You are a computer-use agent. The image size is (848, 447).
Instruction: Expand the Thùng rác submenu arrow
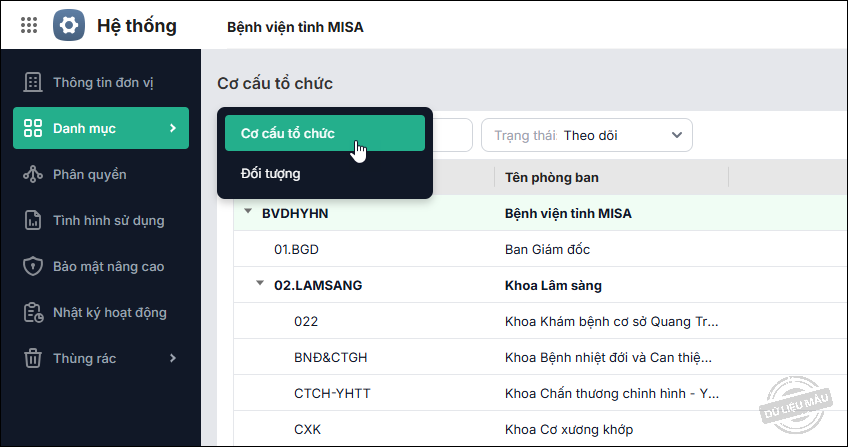(173, 358)
